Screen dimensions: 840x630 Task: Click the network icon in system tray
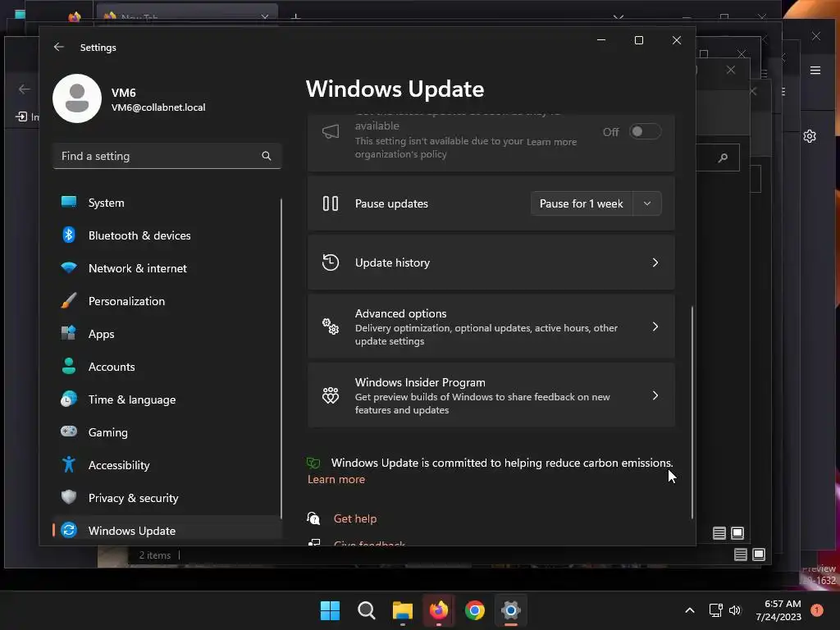[715, 610]
